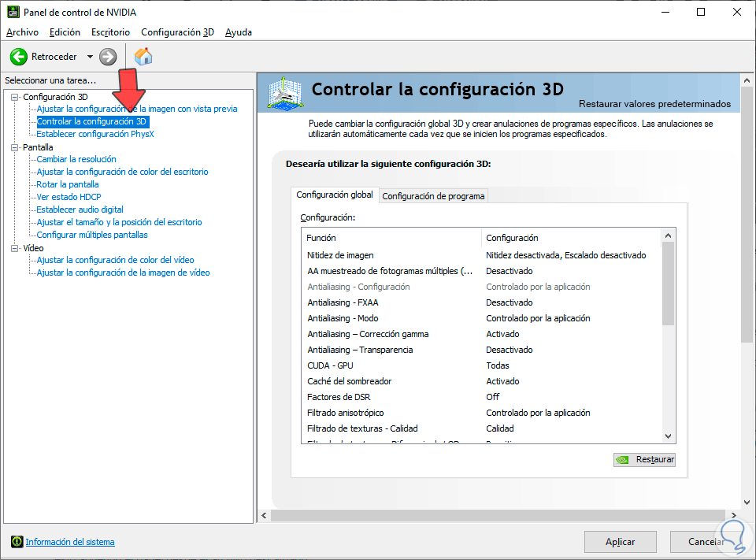This screenshot has width=756, height=560.
Task: Open Configurar múltiples pantallas
Action: point(92,235)
